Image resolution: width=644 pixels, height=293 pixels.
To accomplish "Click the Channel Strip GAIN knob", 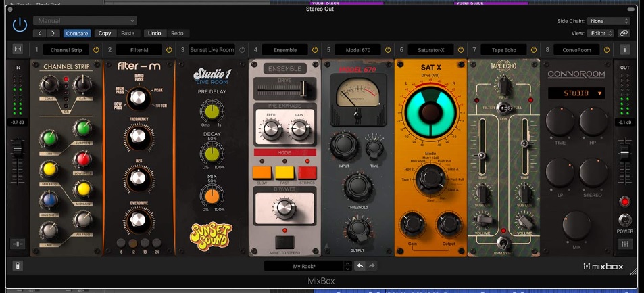I will coord(82,85).
